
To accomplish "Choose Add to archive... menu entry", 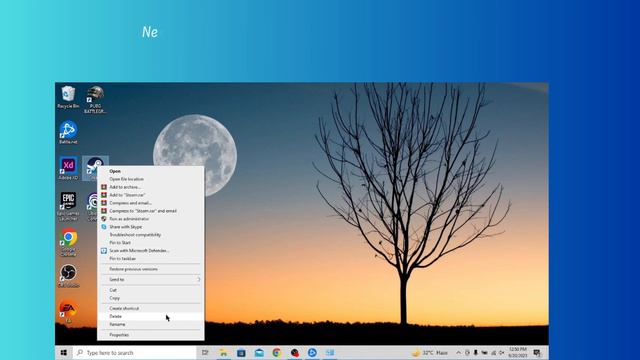I will (x=150, y=187).
